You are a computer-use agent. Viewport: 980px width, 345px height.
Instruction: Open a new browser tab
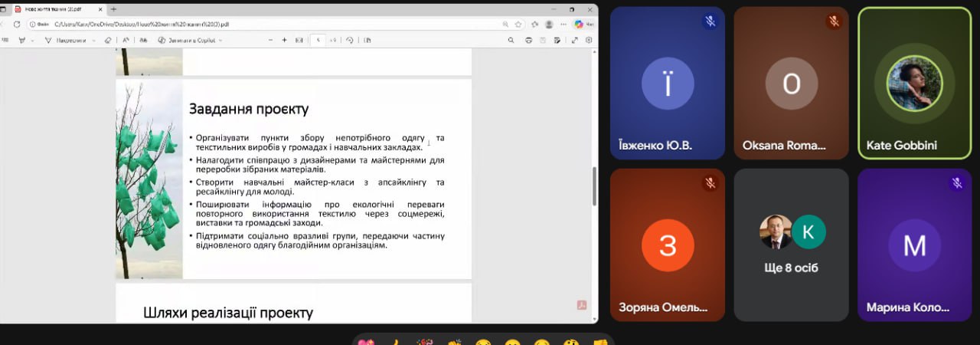click(x=114, y=9)
